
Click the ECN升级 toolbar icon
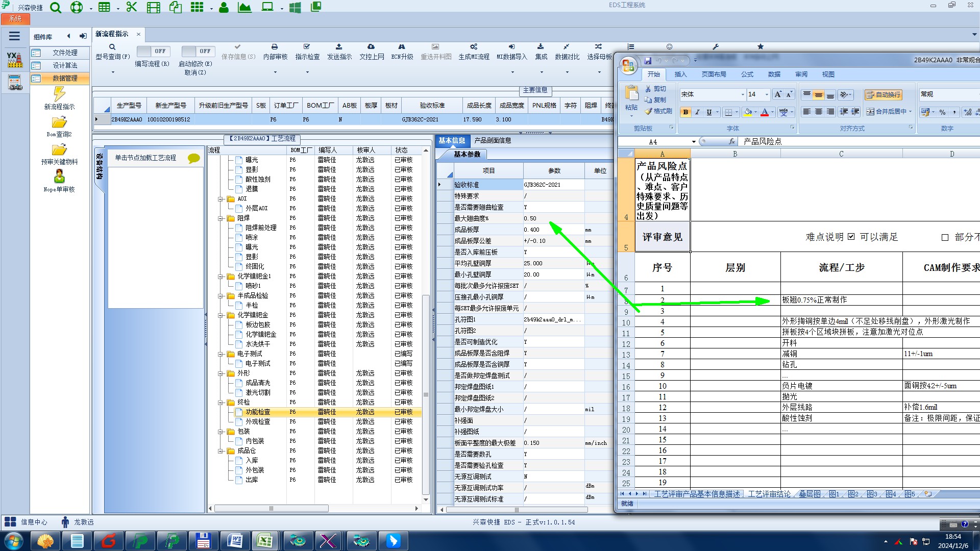402,47
